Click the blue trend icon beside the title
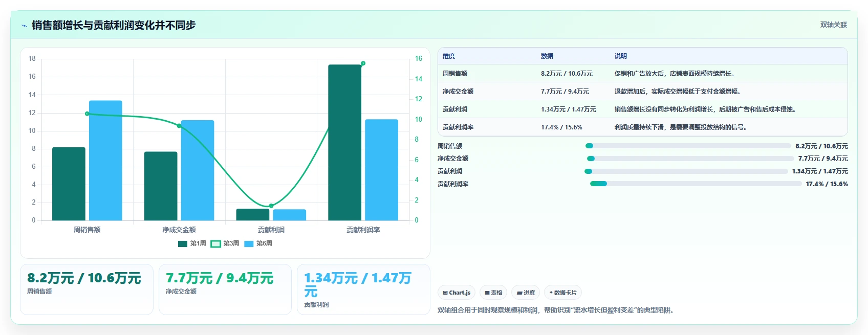 [24, 26]
